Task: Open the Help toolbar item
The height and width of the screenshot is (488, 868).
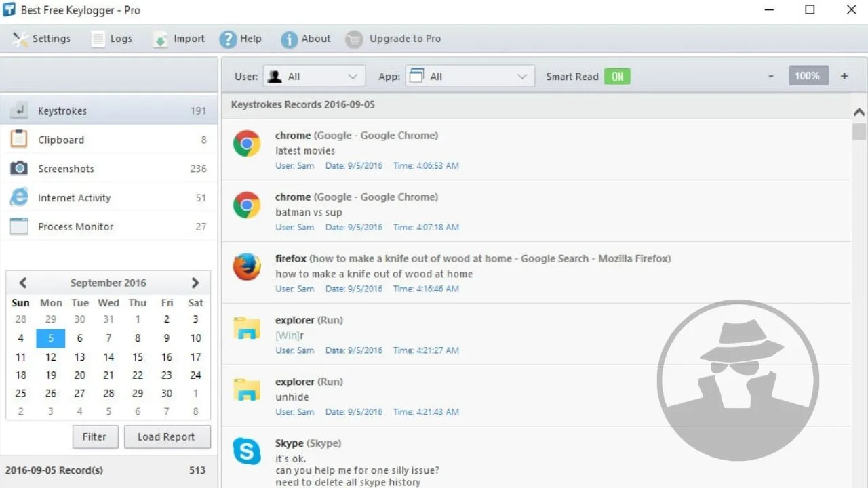Action: point(240,39)
